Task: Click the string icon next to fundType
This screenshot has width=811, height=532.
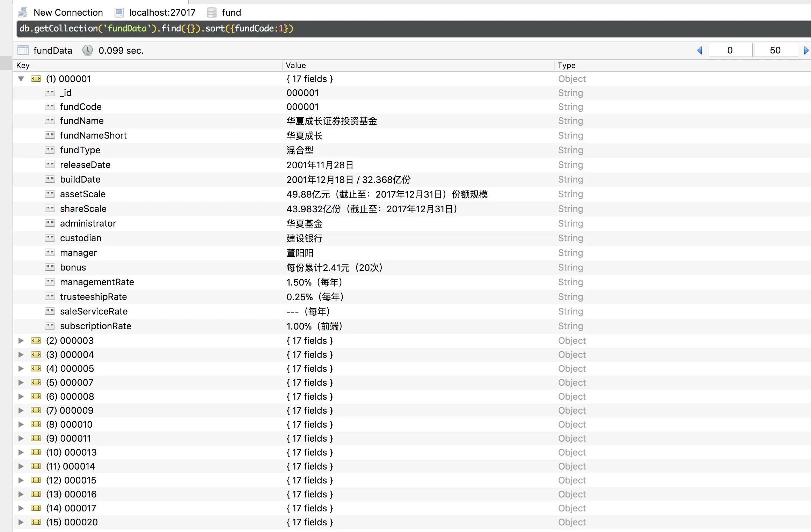Action: pyautogui.click(x=50, y=150)
